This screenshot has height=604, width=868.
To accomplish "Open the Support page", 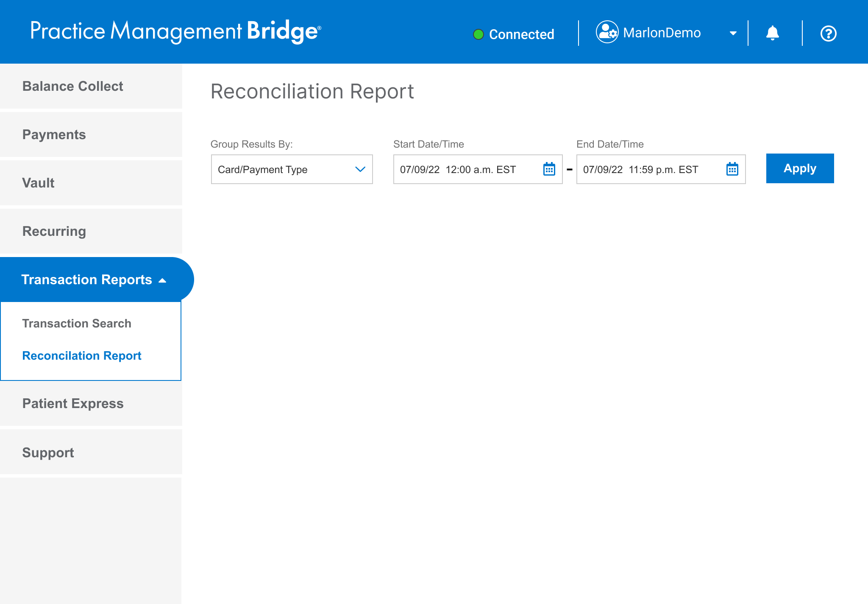I will pyautogui.click(x=48, y=453).
